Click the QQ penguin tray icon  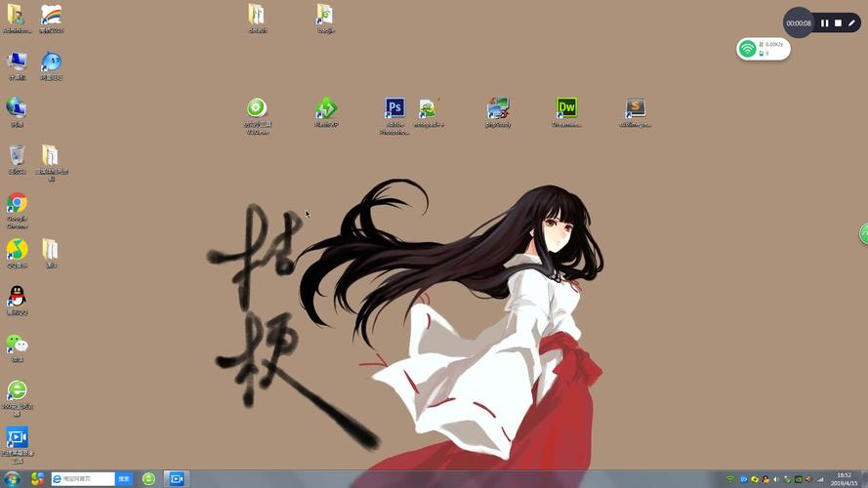[765, 479]
